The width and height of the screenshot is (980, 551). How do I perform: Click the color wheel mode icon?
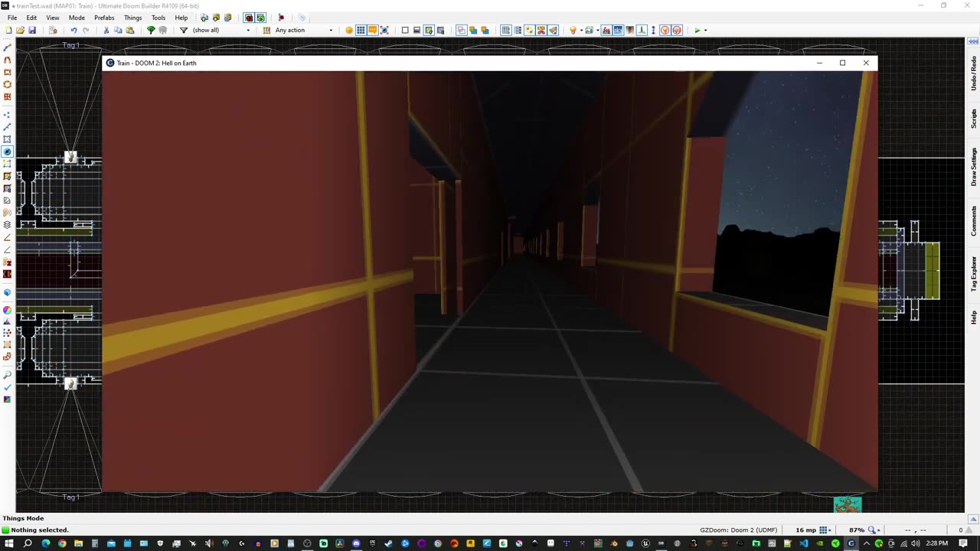click(x=8, y=310)
